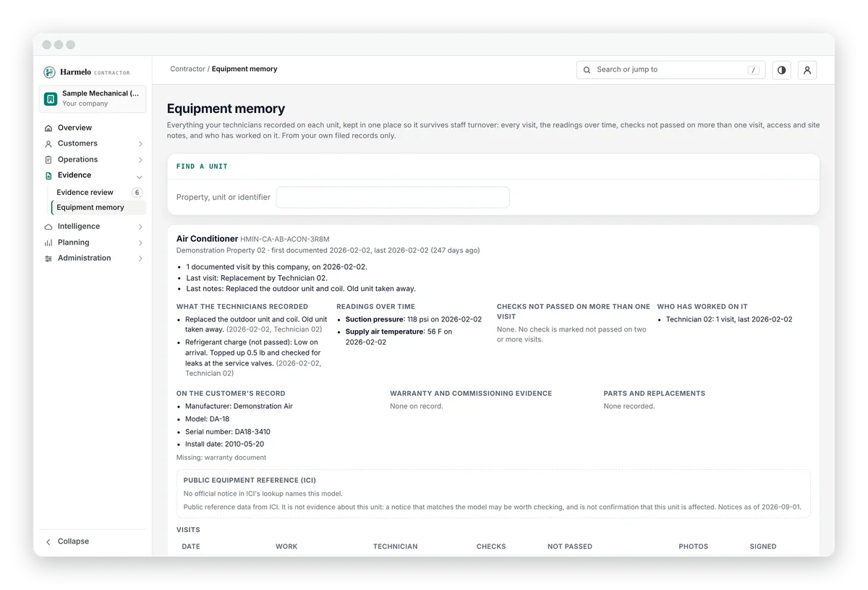Click the green company building icon
Screen dimensions: 868x590
(x=51, y=98)
